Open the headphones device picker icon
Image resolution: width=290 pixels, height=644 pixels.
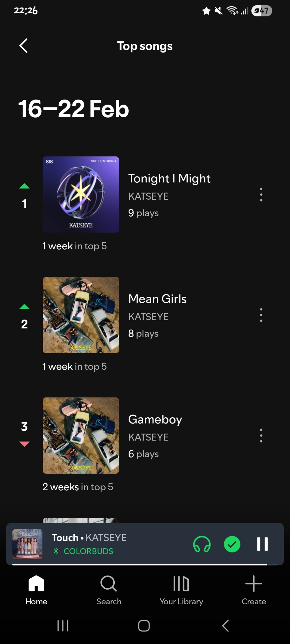click(x=202, y=544)
